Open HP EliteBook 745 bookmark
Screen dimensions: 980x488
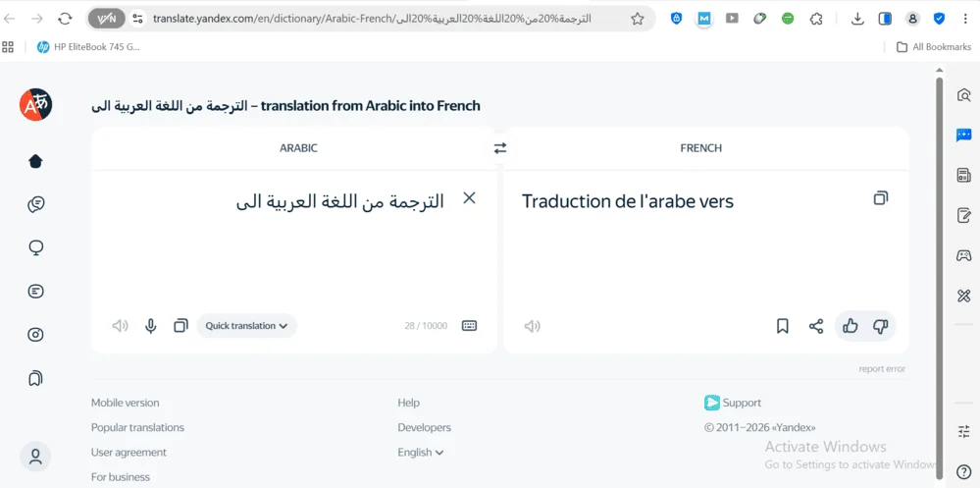click(x=88, y=47)
